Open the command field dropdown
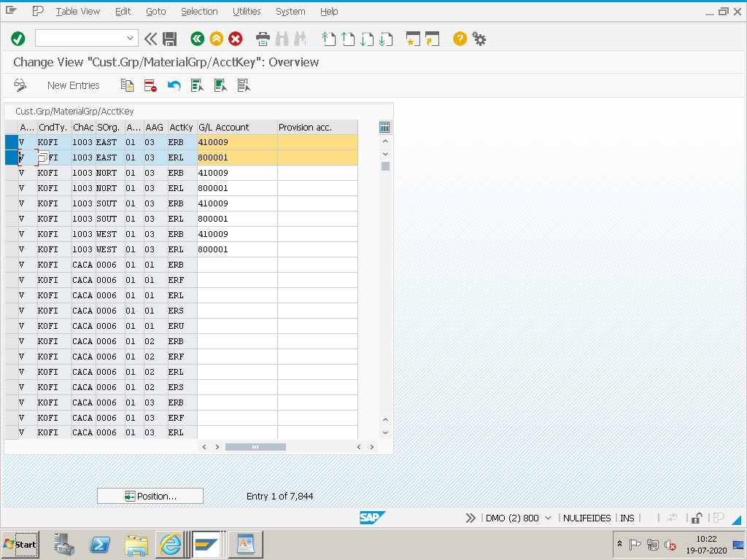The image size is (747, 560). 130,38
